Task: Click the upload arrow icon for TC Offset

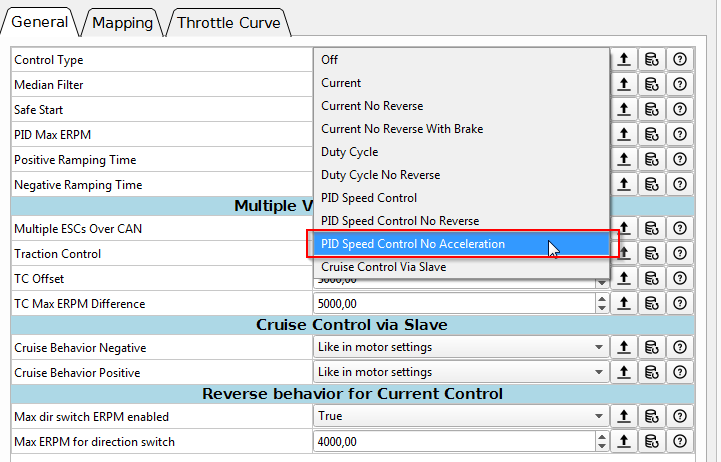Action: pos(624,279)
